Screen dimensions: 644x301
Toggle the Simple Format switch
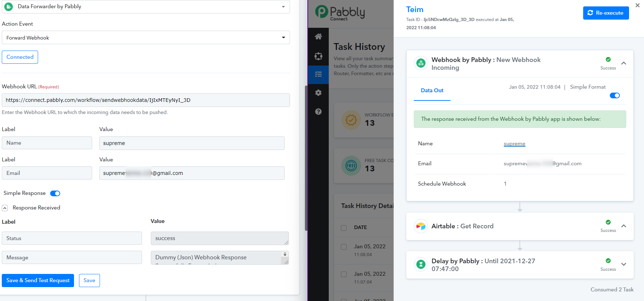614,95
